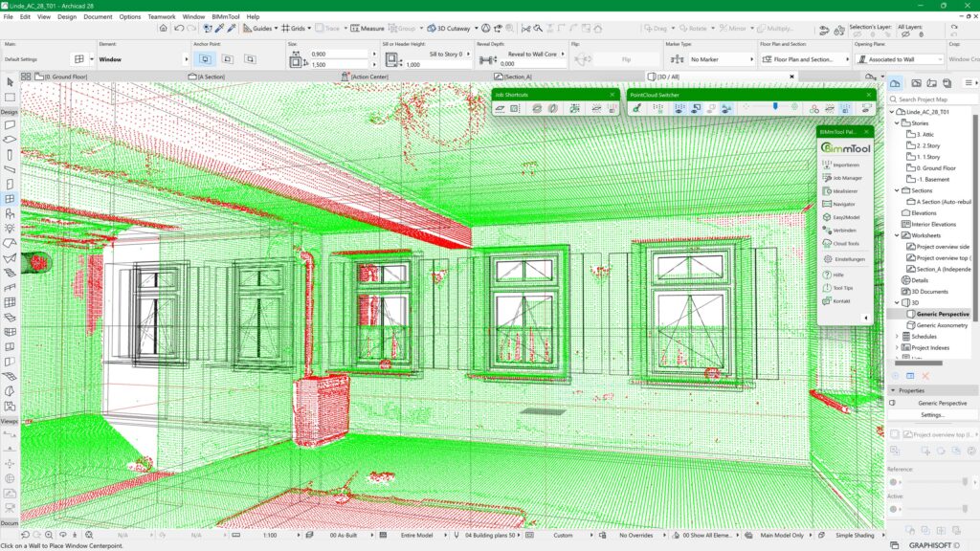Click the Kontakt icon in BIMmTool palette
980x551 pixels.
pyautogui.click(x=840, y=298)
